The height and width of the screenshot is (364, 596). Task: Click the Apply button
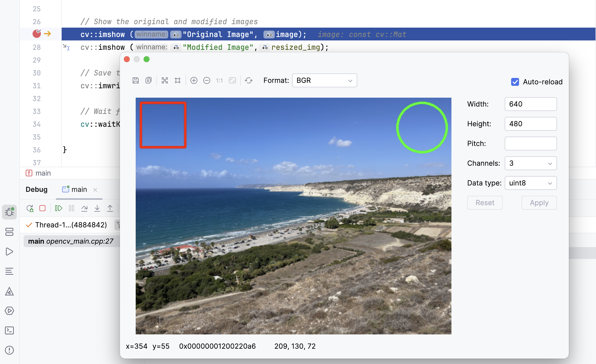[539, 203]
